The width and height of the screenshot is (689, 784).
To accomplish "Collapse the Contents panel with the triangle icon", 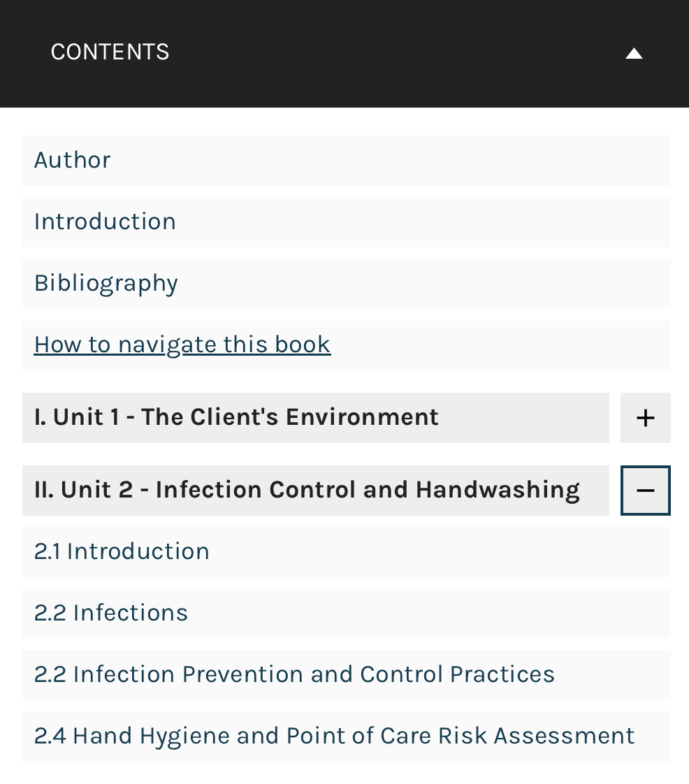I will point(633,52).
